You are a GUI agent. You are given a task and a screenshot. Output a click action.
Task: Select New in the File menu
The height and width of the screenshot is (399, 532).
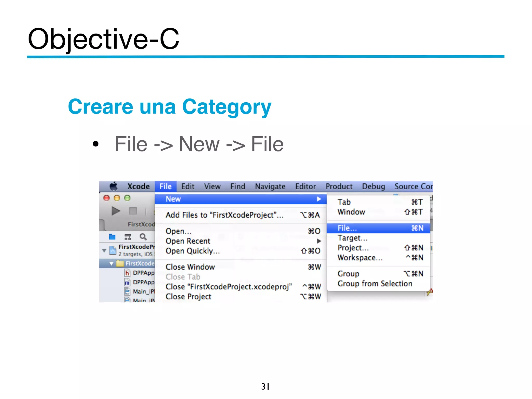pos(241,199)
